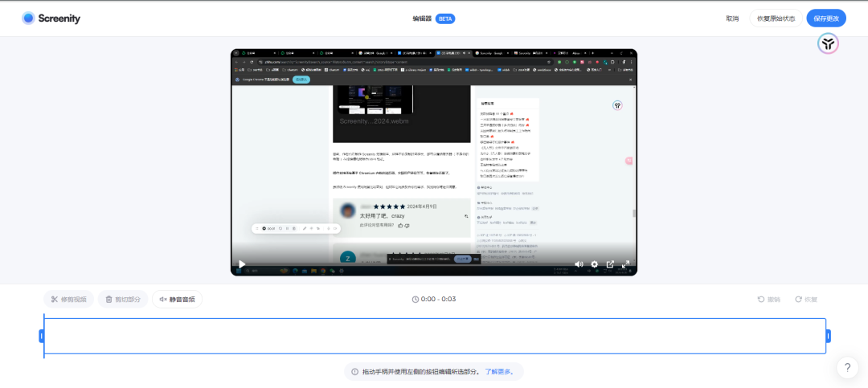Screen dimensions: 868x388
Task: Open the video player settings gear
Action: pos(595,264)
